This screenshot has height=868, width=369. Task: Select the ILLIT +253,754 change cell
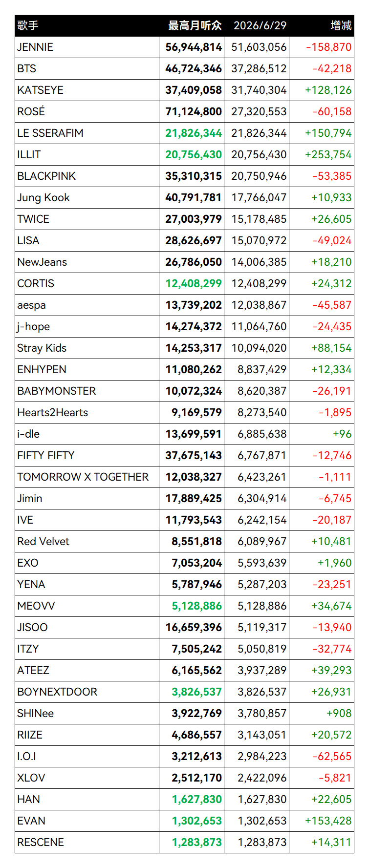[328, 154]
